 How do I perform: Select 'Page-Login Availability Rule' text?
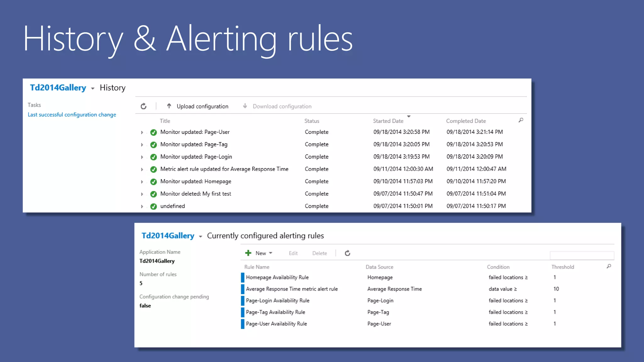[277, 301]
